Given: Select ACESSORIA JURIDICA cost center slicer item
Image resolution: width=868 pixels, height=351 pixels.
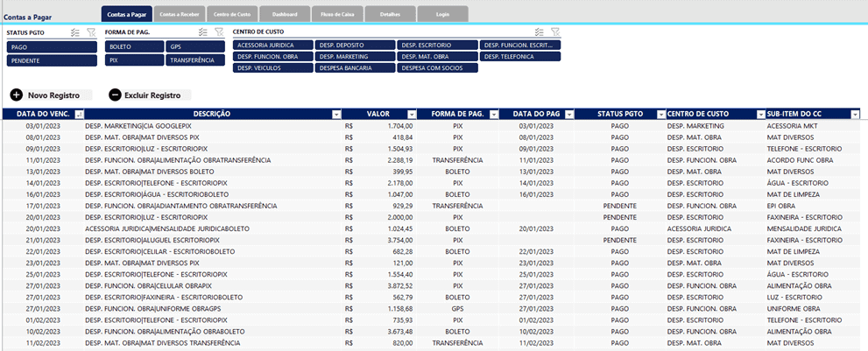Looking at the screenshot, I should [x=273, y=45].
